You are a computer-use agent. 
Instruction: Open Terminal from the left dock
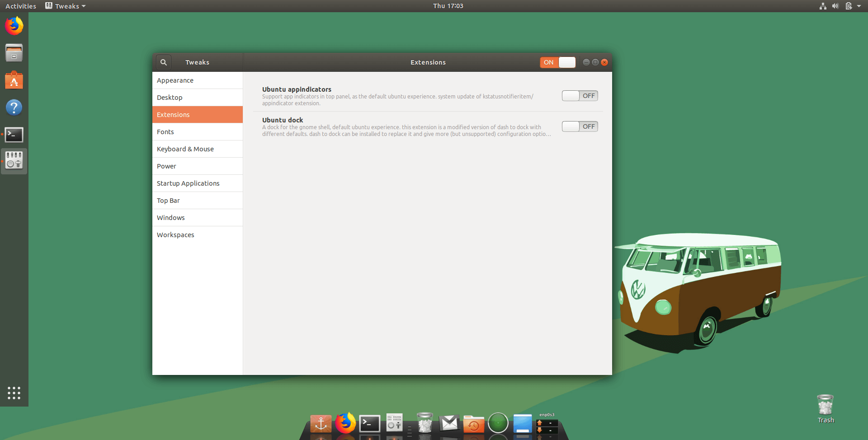pos(14,135)
